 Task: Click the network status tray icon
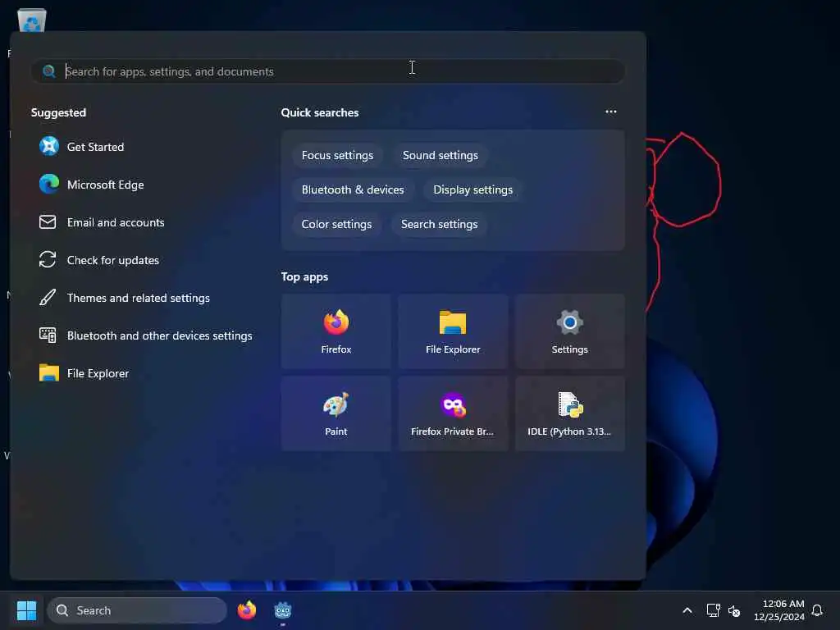713,610
